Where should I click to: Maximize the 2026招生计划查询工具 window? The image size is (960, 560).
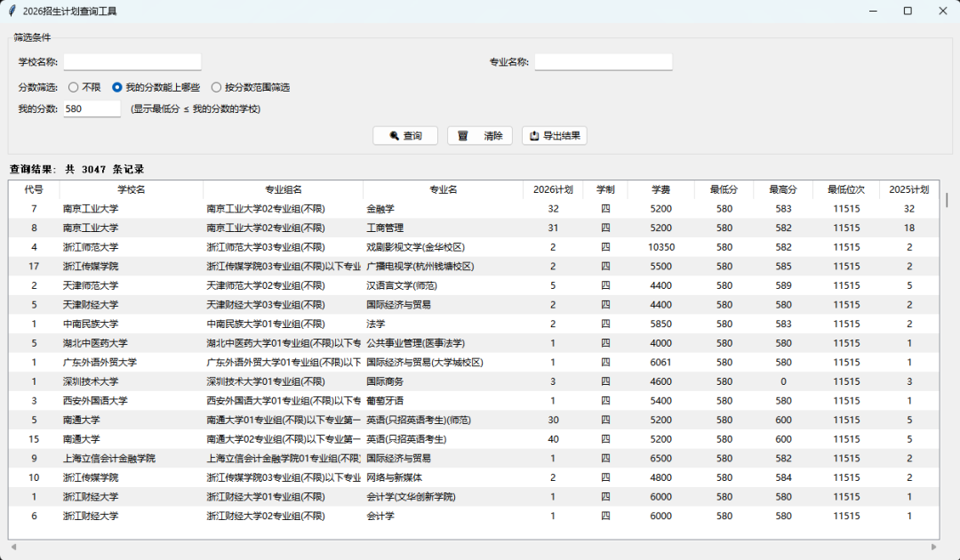pos(908,11)
